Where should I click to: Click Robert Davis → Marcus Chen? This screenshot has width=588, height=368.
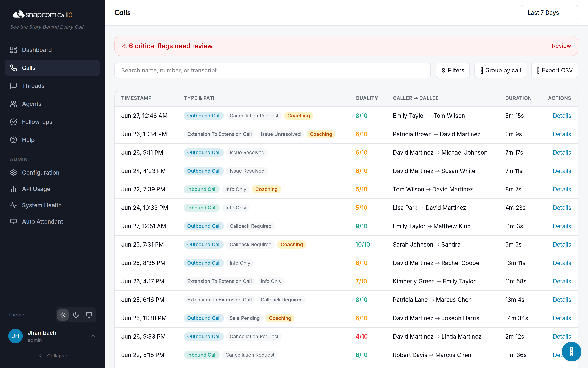click(x=432, y=355)
